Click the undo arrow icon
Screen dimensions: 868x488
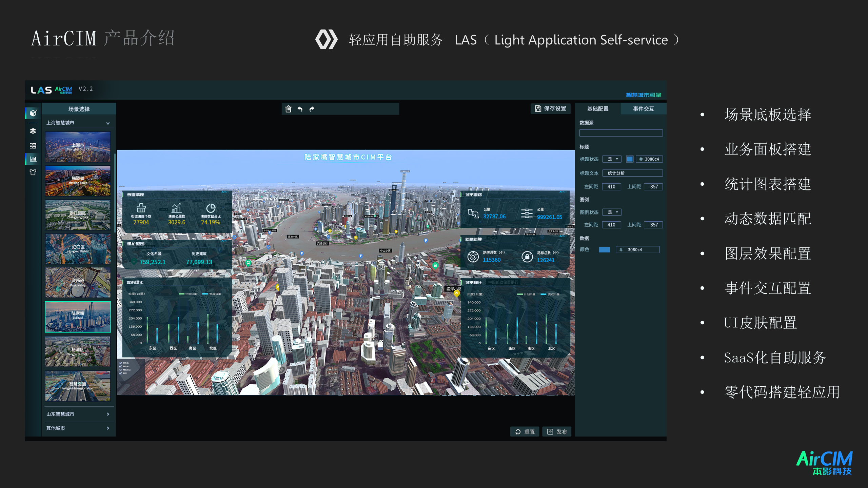pyautogui.click(x=300, y=109)
